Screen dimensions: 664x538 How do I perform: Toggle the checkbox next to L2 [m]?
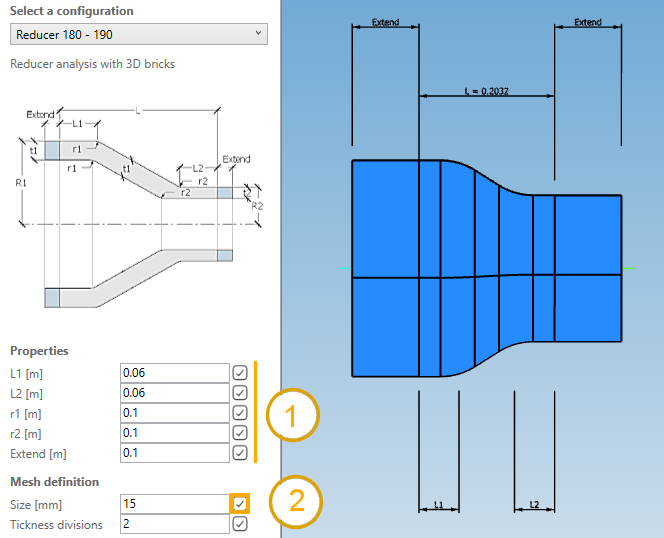click(x=240, y=393)
